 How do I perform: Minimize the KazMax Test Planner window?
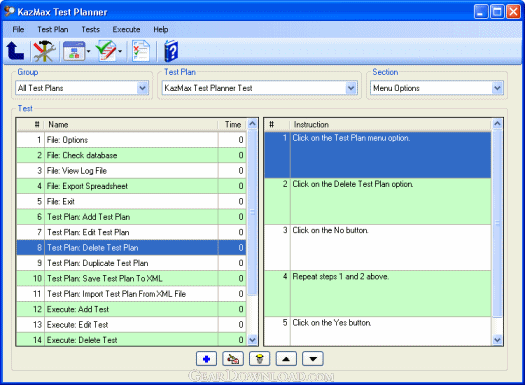481,12
